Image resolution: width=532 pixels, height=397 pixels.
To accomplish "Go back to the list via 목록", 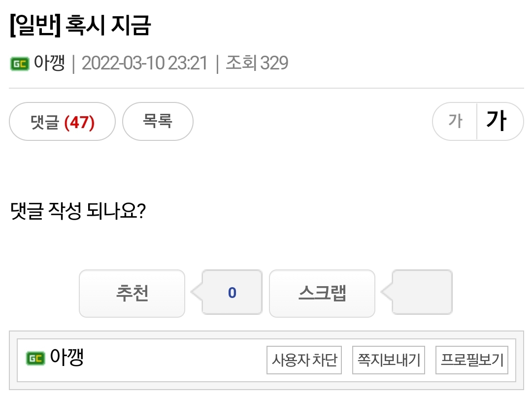I will [158, 122].
